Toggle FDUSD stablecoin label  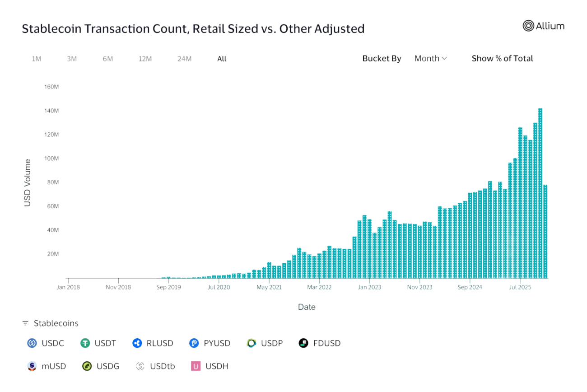click(327, 343)
